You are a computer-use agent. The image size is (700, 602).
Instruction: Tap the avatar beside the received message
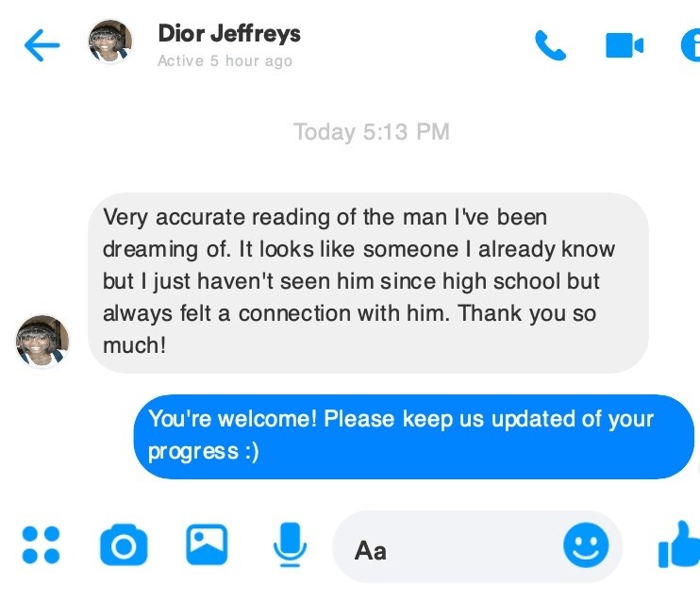42,342
